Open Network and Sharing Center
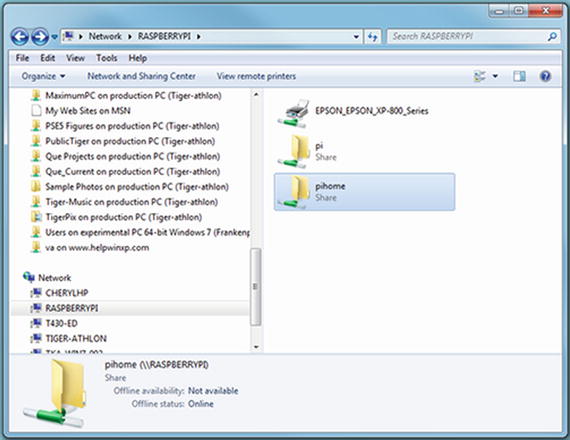 [x=141, y=76]
